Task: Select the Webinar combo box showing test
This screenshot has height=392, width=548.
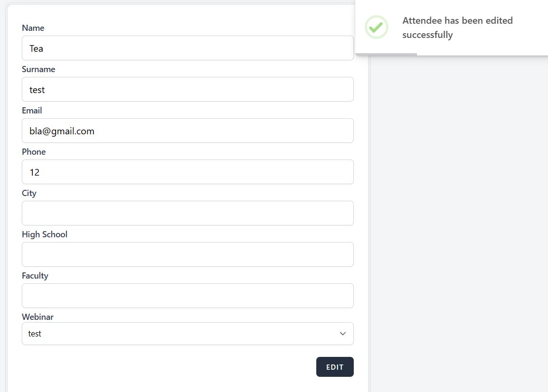Action: click(180, 334)
